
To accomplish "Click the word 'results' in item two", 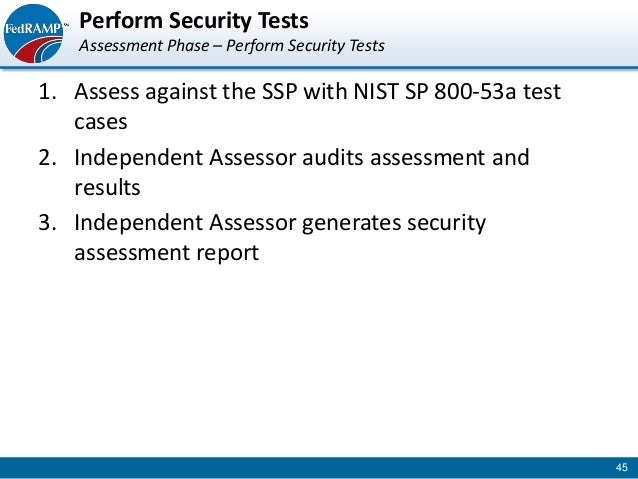I will pyautogui.click(x=107, y=188).
